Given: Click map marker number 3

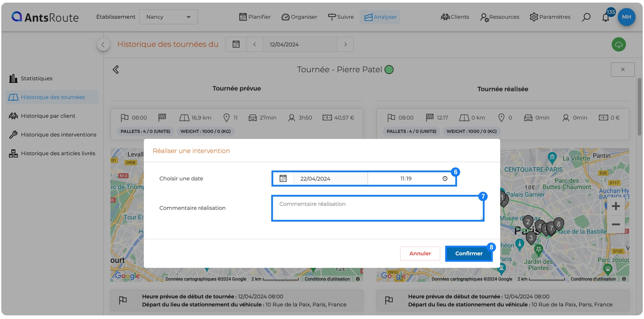Looking at the screenshot, I should [531, 238].
